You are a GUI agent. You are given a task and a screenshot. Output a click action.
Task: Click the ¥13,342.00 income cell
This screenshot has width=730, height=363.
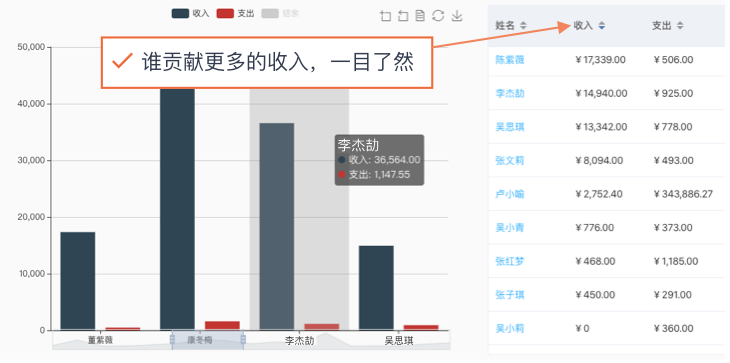[601, 127]
